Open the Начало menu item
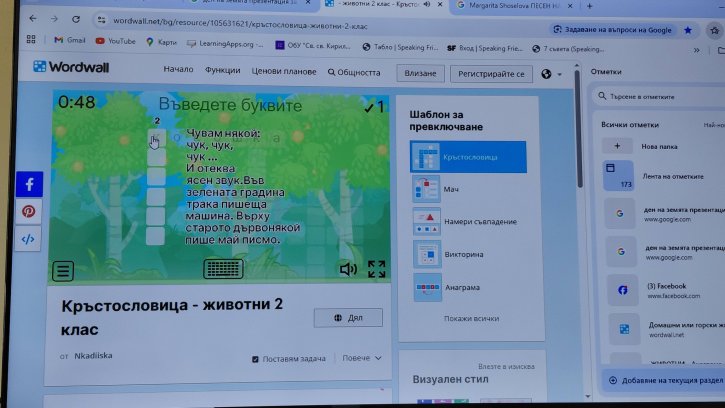 click(x=178, y=69)
